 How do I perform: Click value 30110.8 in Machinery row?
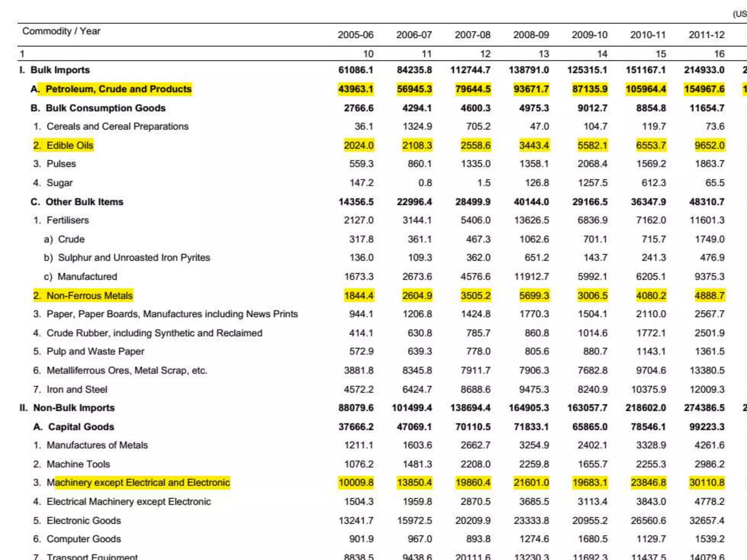[707, 483]
